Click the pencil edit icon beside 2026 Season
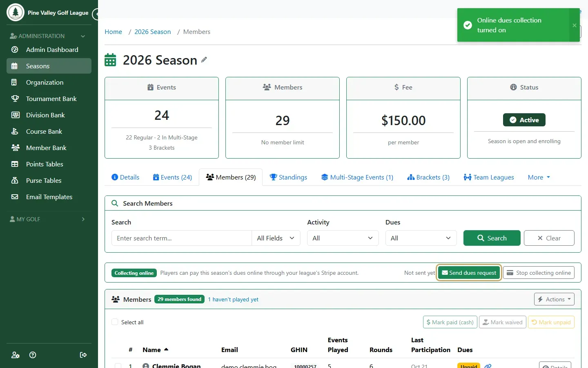Screen dimensions: 588x368 click(x=204, y=60)
